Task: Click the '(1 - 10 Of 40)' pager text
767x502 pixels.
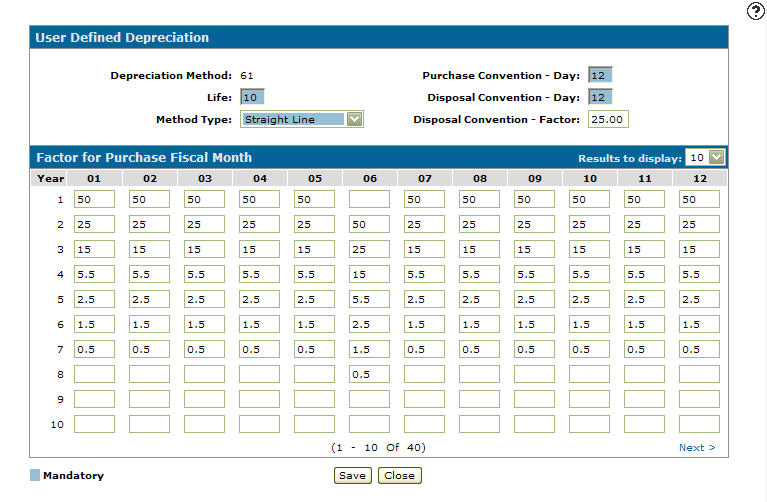Action: coord(378,447)
